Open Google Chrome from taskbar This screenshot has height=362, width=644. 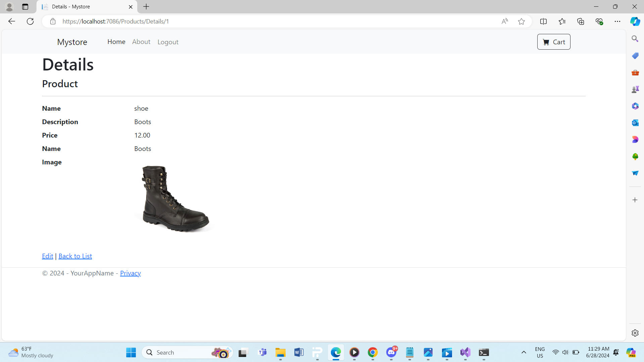373,353
